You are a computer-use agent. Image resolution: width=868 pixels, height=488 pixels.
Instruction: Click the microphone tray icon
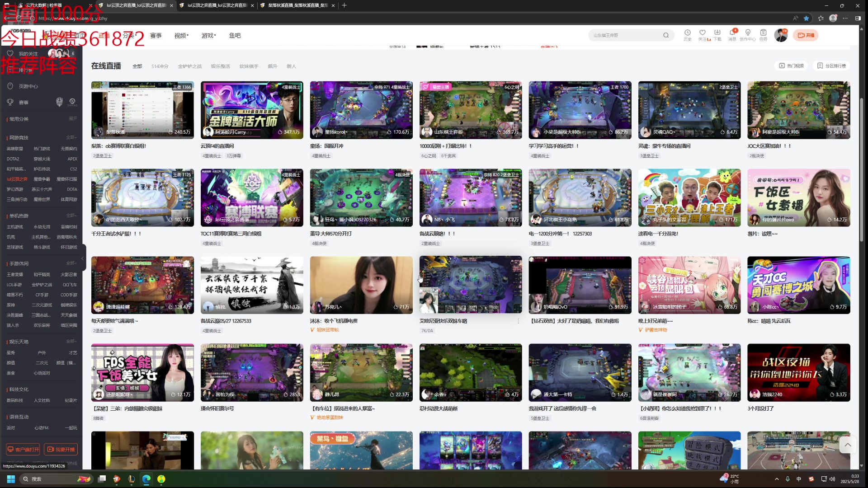coord(788,479)
